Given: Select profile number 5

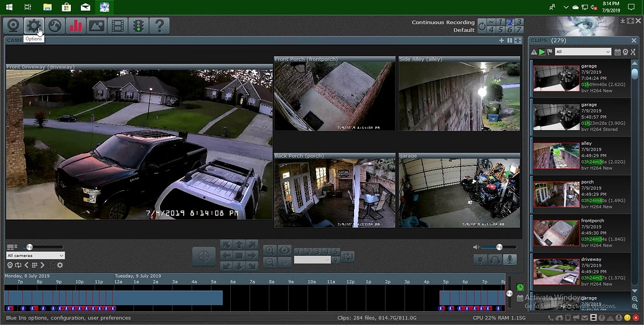Looking at the screenshot, I should (501, 29).
